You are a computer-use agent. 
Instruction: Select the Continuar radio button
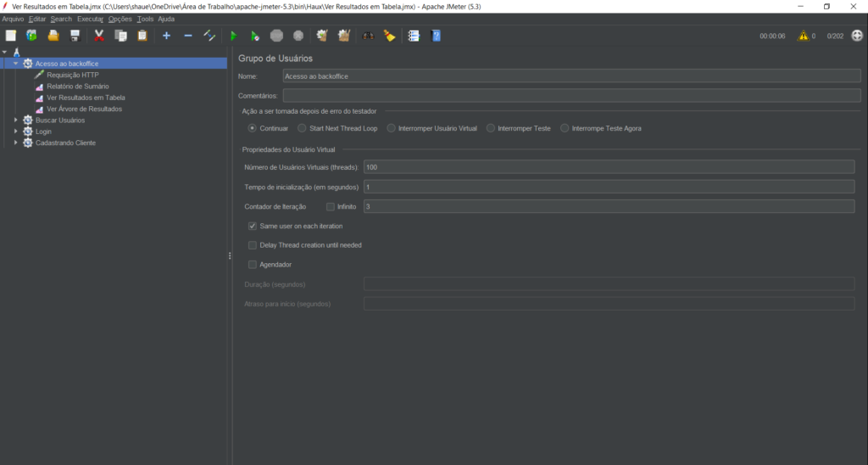[253, 128]
